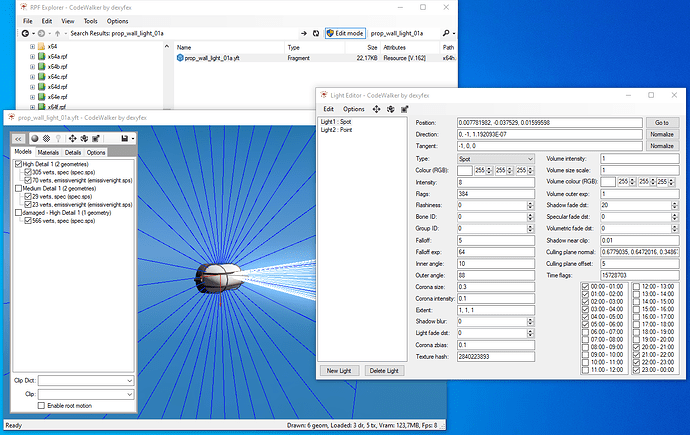Select the scale widget icon in Light Editor
The width and height of the screenshot is (690, 435).
[403, 109]
